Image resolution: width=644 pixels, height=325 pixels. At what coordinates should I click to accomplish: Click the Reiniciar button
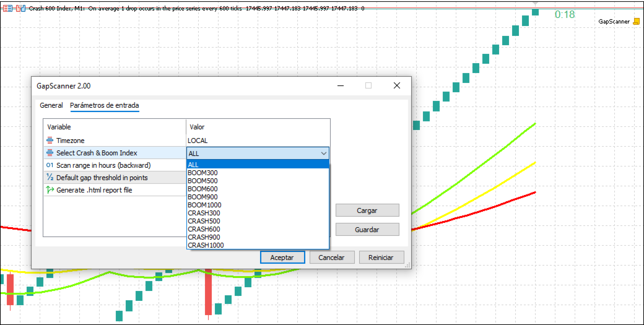click(x=381, y=258)
